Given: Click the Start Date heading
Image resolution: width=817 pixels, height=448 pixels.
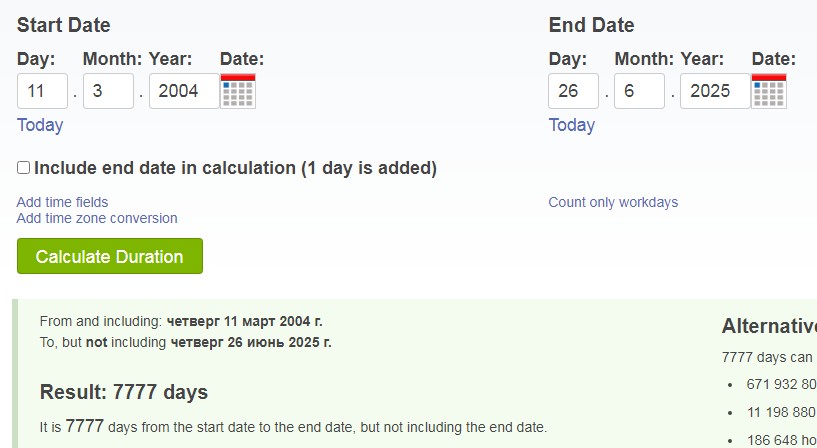Looking at the screenshot, I should tap(64, 25).
